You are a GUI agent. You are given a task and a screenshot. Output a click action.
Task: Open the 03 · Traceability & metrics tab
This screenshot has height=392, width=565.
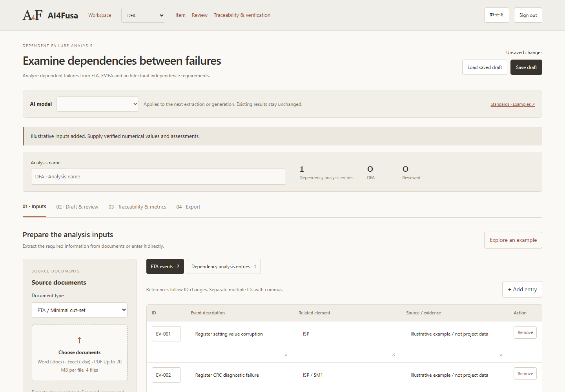(x=137, y=207)
